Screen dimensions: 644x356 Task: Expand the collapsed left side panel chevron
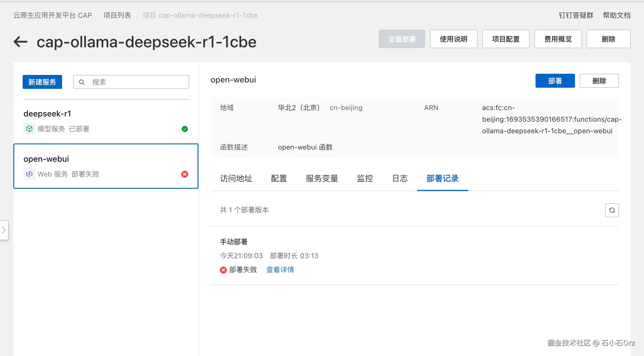[4, 230]
